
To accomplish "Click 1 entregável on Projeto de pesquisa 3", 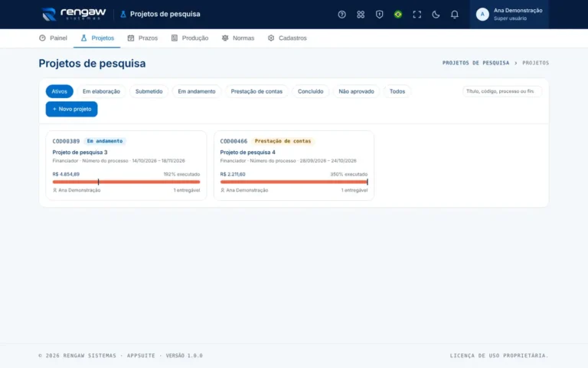I will (x=186, y=190).
